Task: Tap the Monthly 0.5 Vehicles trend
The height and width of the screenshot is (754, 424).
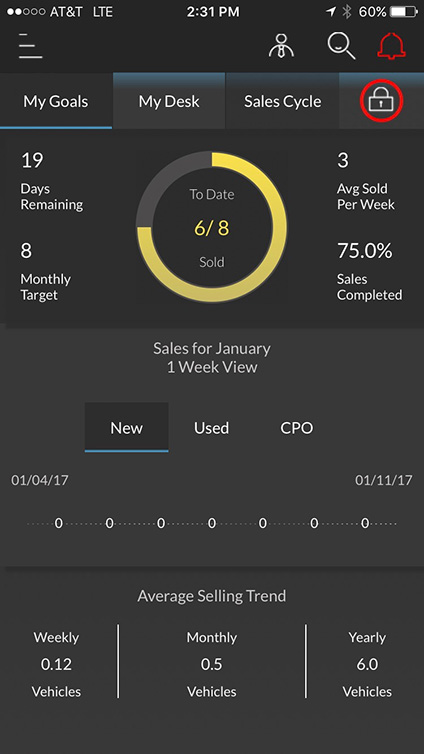Action: click(212, 664)
